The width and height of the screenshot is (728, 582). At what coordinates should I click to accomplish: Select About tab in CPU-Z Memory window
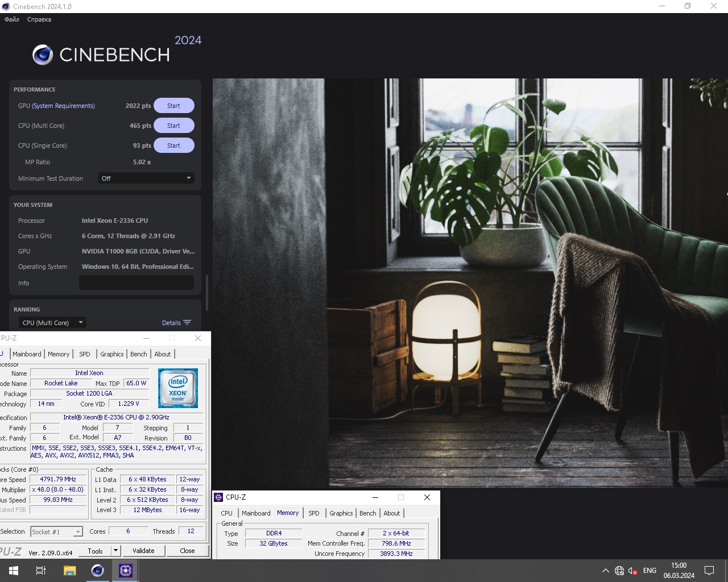tap(392, 513)
